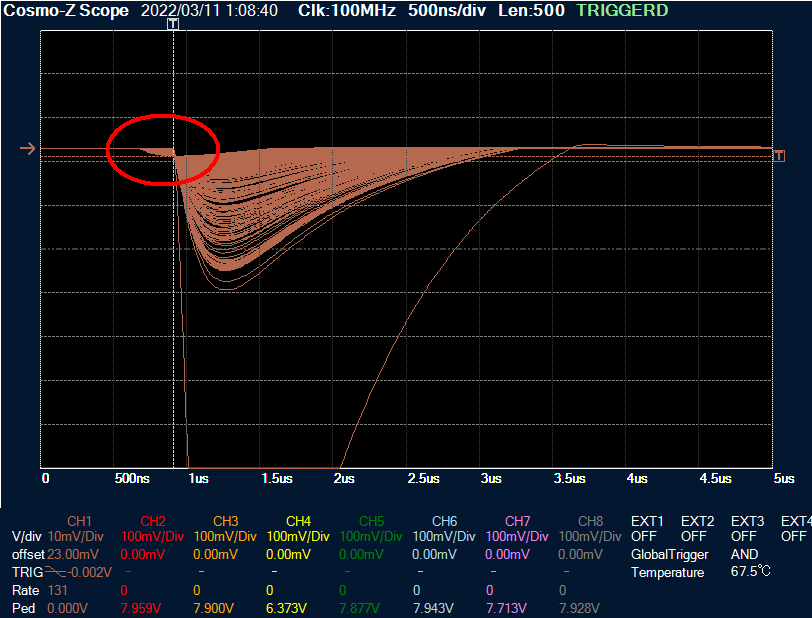The image size is (812, 618).
Task: Toggle the CH2 channel label
Action: 152,521
